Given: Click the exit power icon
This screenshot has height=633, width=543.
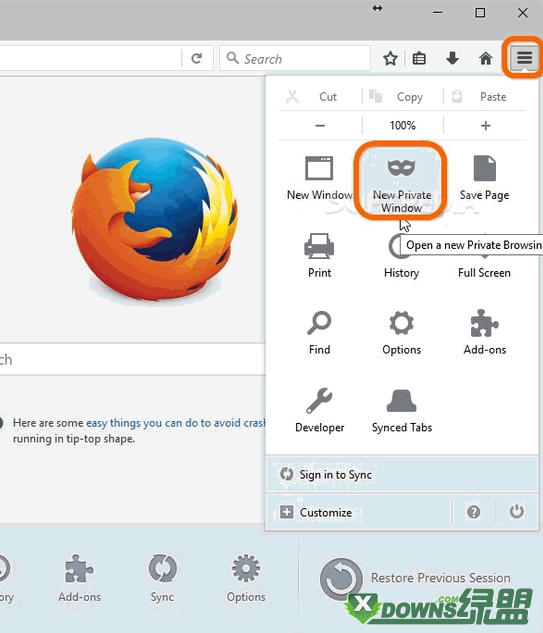Looking at the screenshot, I should coord(516,511).
